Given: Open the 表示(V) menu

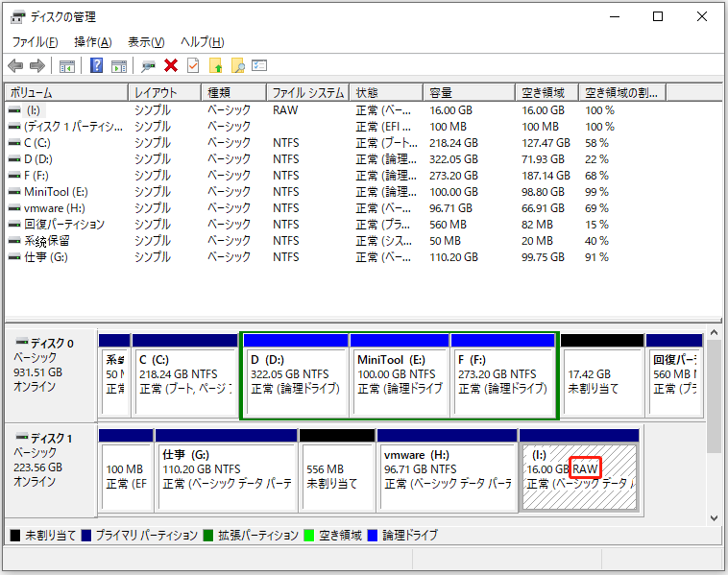Looking at the screenshot, I should (x=146, y=42).
